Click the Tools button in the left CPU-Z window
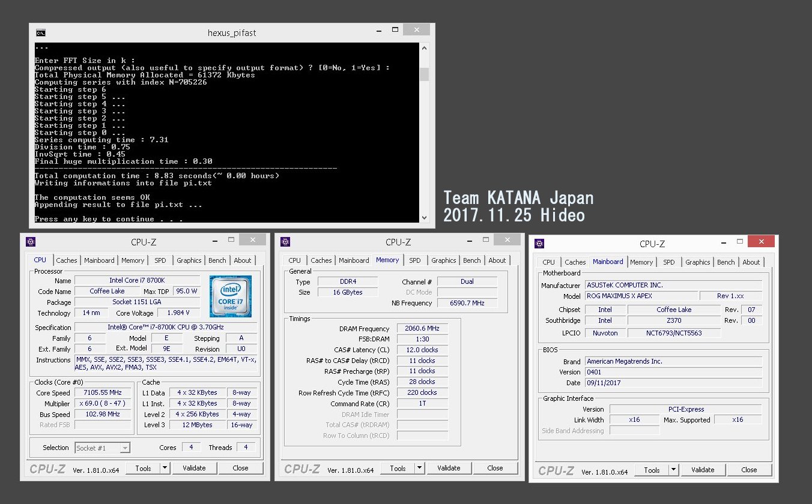This screenshot has height=504, width=812. [x=144, y=468]
